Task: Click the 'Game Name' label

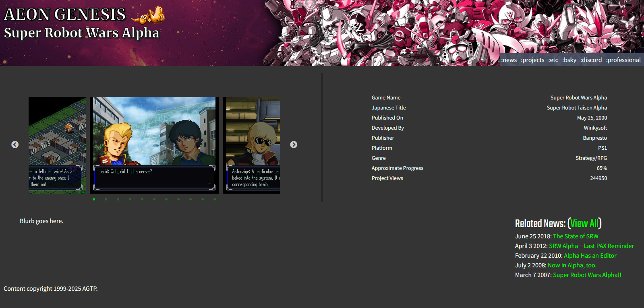Action: 386,98
